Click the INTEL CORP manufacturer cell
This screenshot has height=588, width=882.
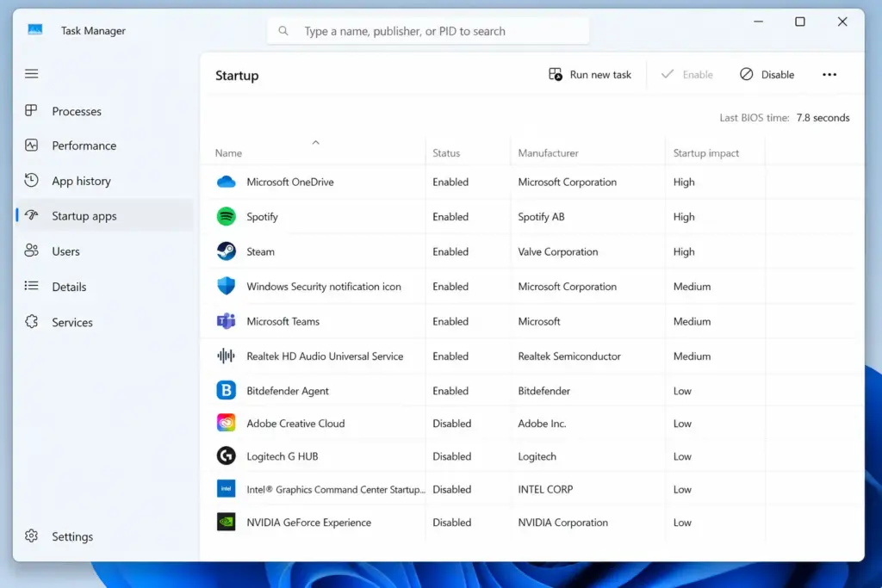[545, 489]
